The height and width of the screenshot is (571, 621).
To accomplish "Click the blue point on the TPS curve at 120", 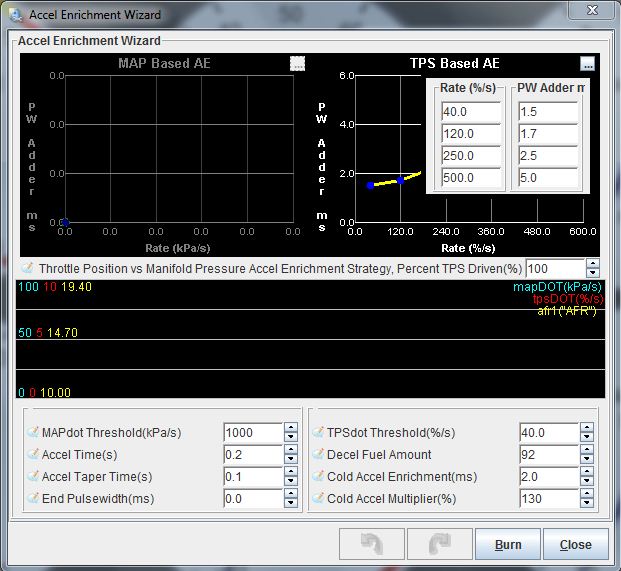I will tap(401, 180).
